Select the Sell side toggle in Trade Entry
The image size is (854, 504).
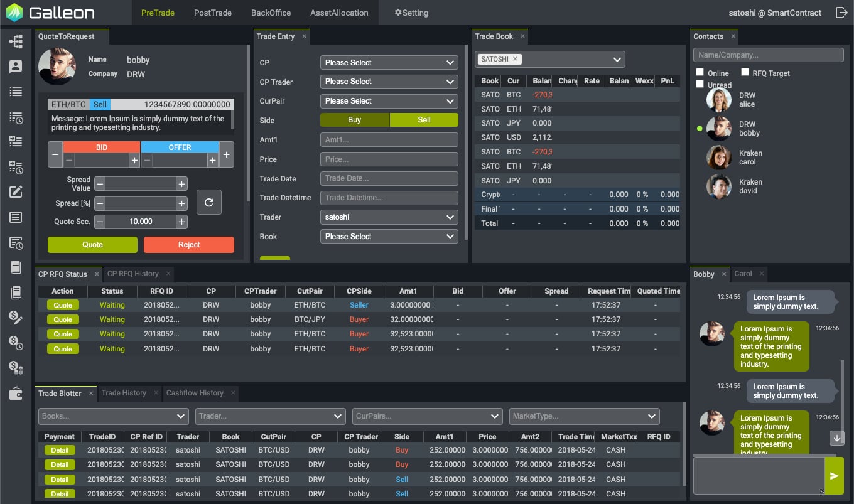[x=424, y=120]
